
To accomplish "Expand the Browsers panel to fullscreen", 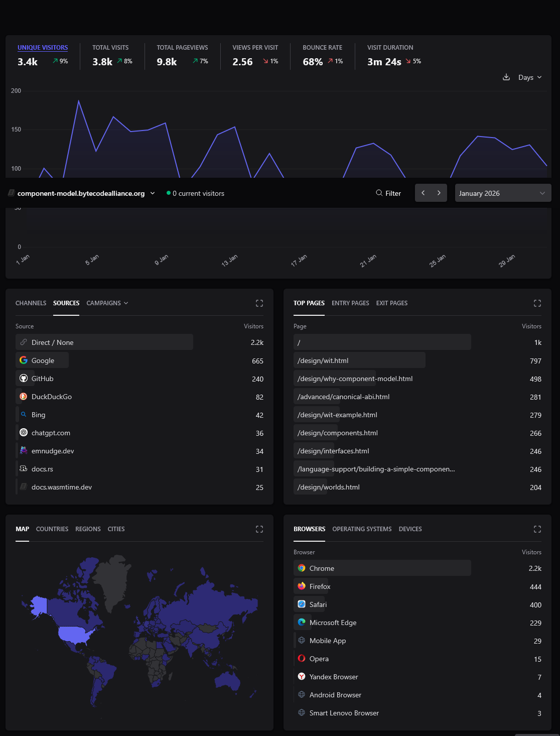I will (537, 529).
